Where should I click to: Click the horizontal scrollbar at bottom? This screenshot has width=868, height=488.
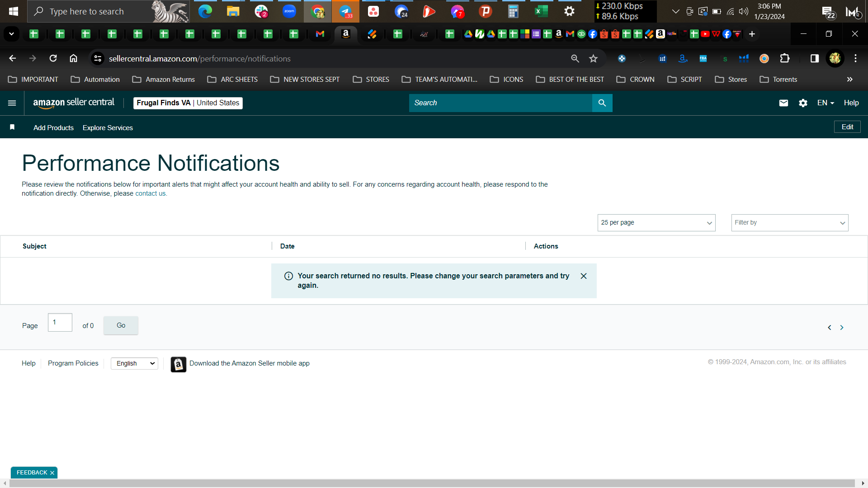(x=432, y=483)
